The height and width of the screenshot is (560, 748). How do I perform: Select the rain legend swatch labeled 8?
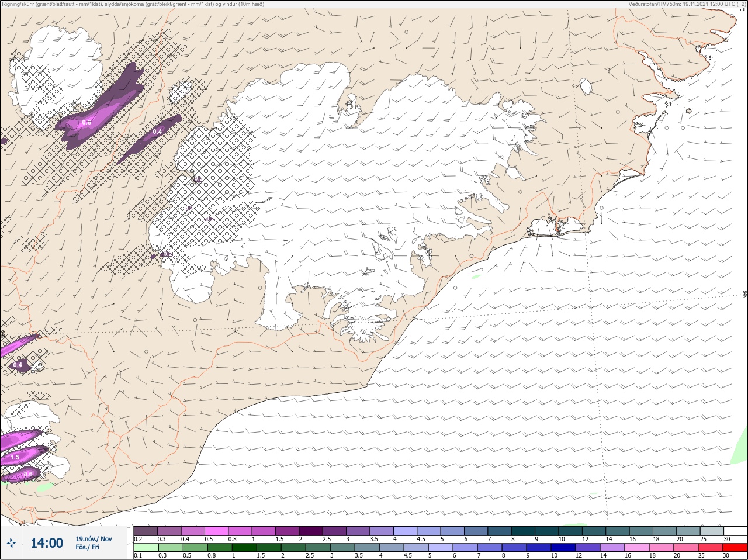(514, 548)
